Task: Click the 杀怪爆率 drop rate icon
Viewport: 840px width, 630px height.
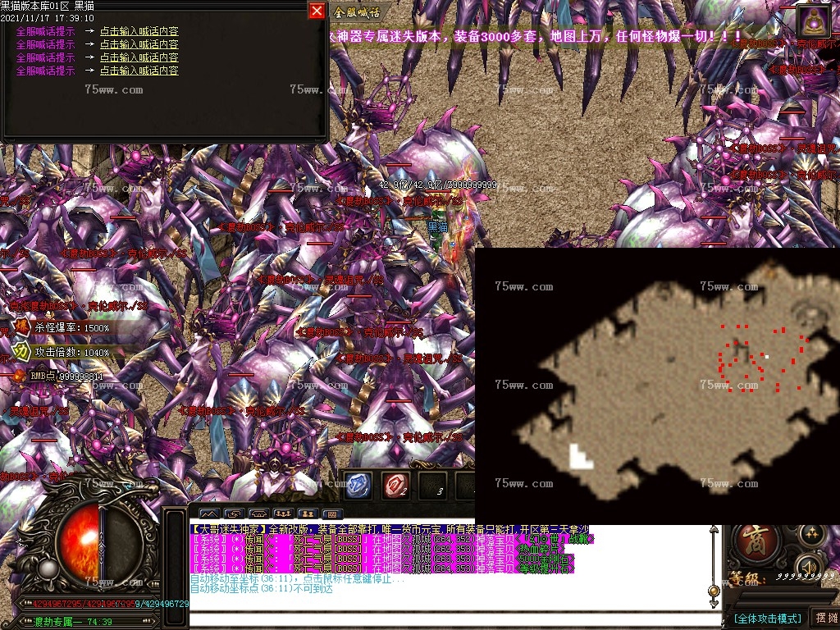Action: [21, 327]
